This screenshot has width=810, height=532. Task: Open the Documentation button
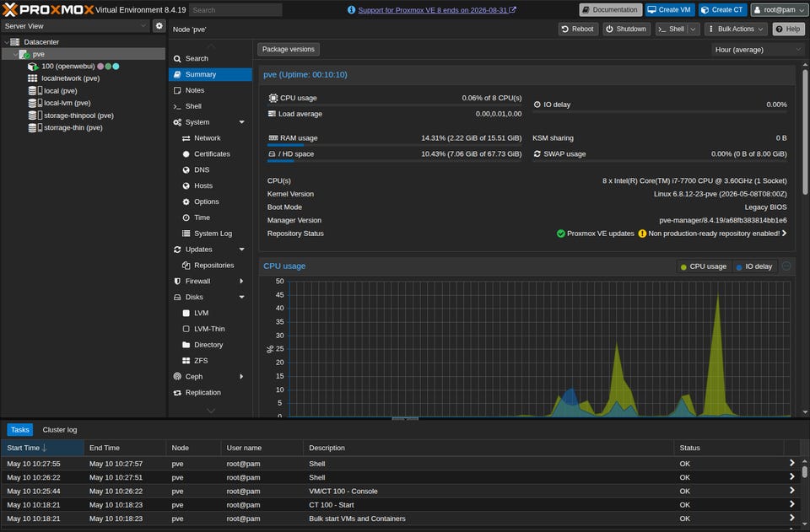coord(610,10)
